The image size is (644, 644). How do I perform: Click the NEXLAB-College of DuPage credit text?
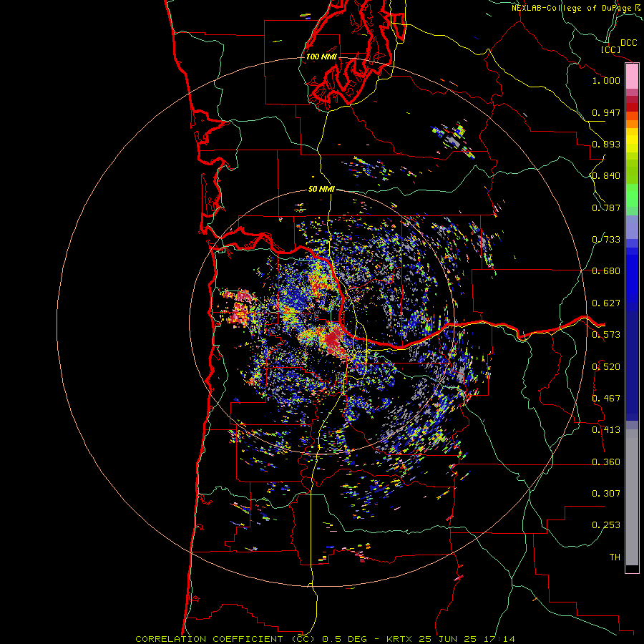575,8
